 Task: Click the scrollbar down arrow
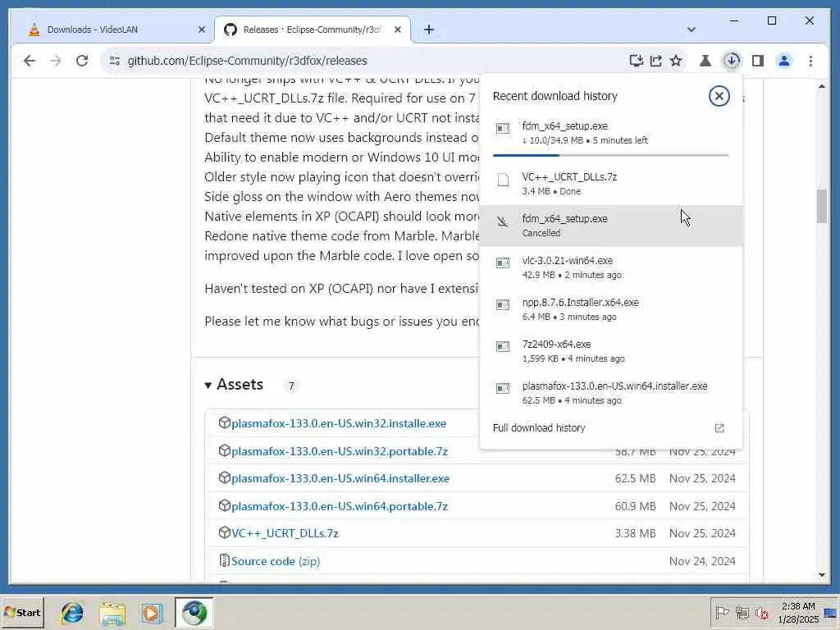click(822, 575)
